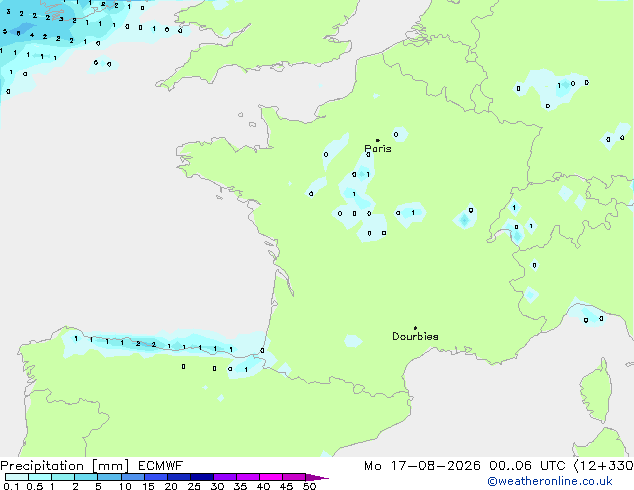This screenshot has height=490, width=634.
Task: Click the weatheronline.co.uk copyright link
Action: pyautogui.click(x=550, y=482)
